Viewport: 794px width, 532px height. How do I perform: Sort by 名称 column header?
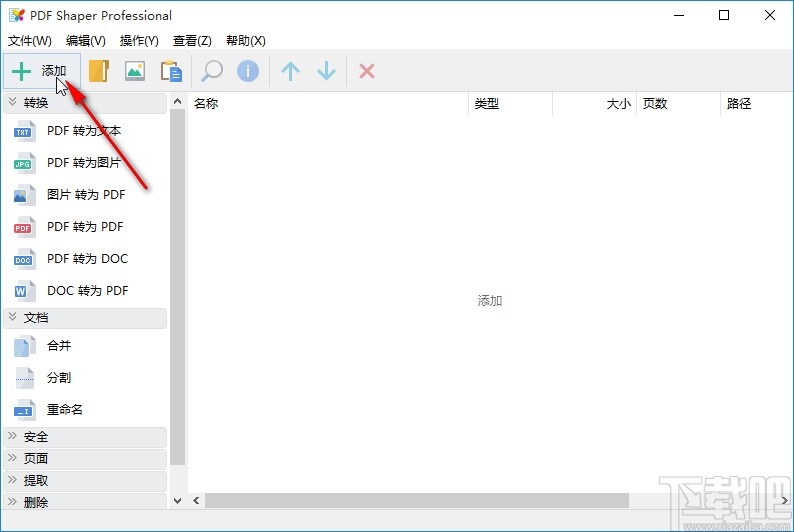[328, 104]
